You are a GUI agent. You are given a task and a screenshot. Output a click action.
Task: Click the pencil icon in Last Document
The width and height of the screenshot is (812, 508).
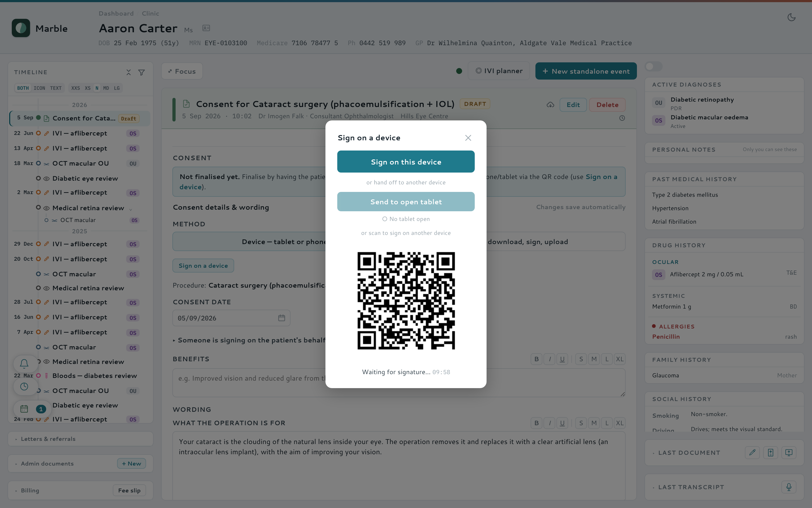coord(752,453)
